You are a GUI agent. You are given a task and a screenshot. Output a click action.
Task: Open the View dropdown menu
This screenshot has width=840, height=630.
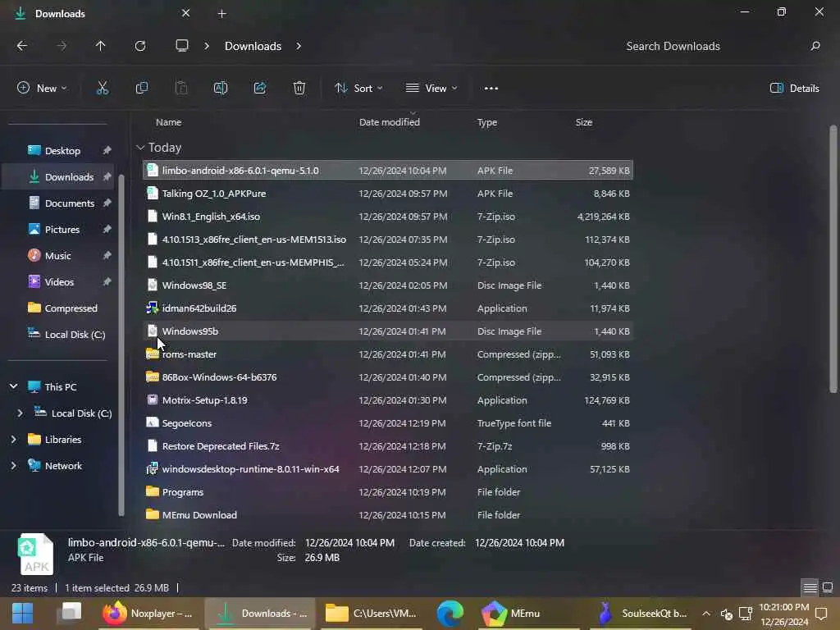point(431,89)
